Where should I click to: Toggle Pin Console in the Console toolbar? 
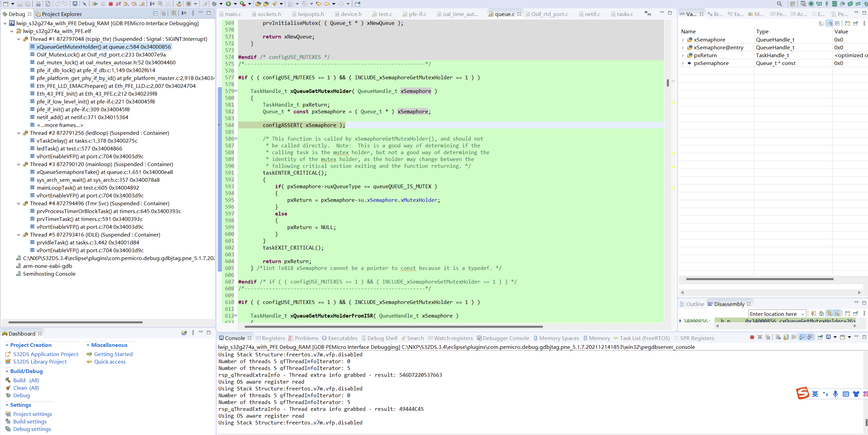820,337
